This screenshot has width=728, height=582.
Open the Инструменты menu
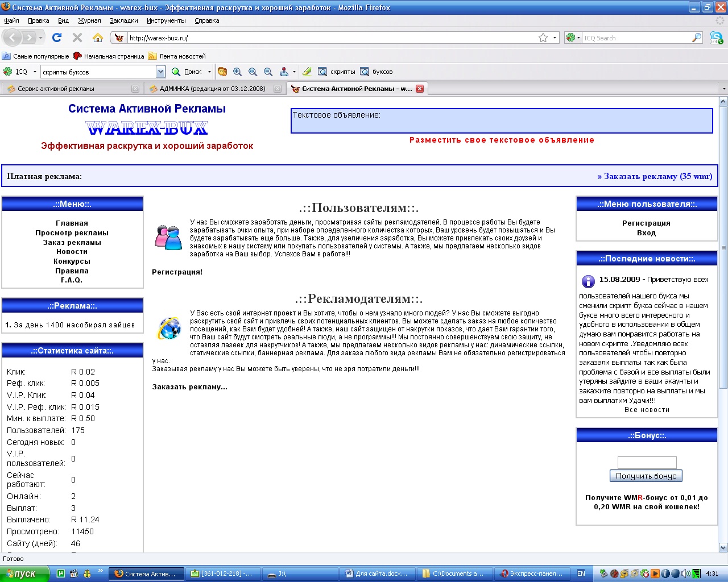(x=166, y=20)
